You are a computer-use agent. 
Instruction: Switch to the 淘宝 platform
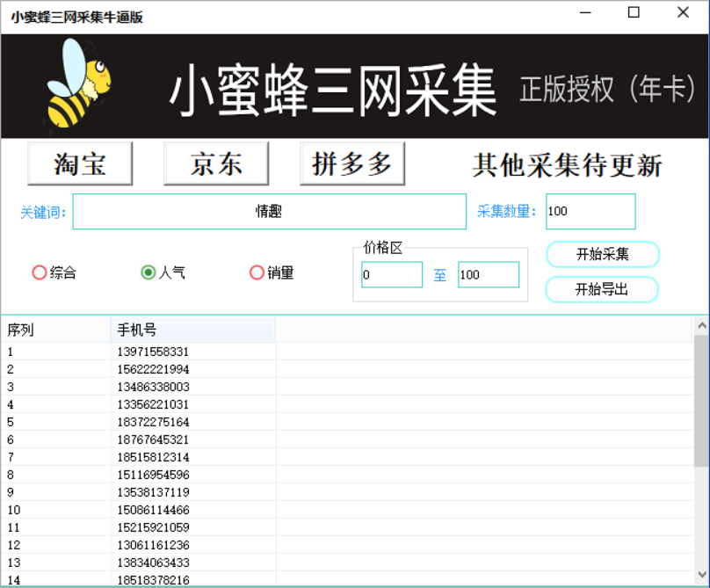tap(80, 163)
